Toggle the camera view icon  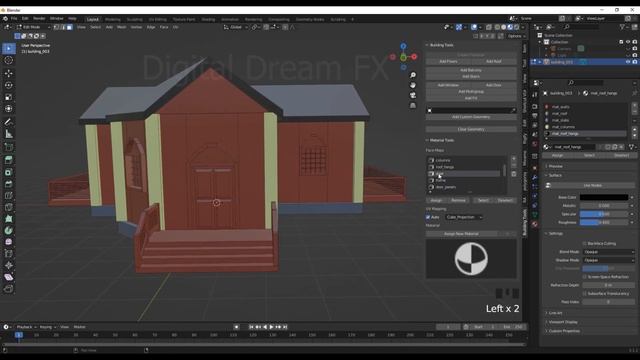coord(413,95)
